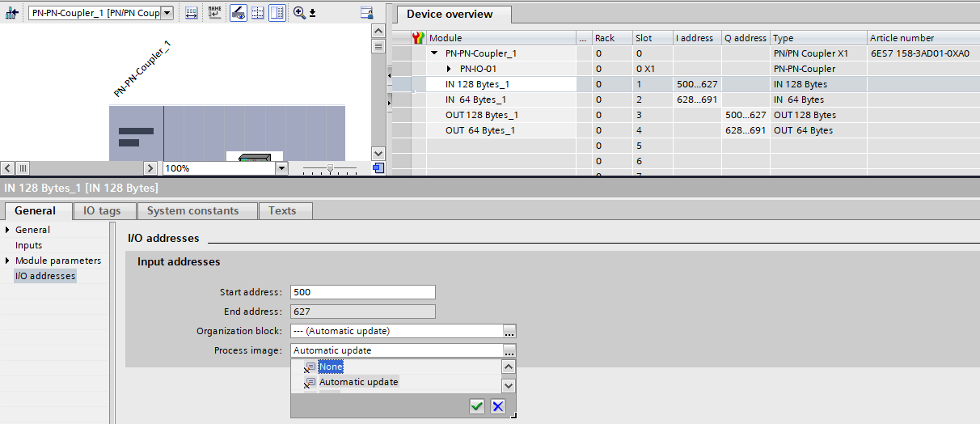Expand the PN-IO-01 row
This screenshot has width=980, height=424.
[450, 69]
